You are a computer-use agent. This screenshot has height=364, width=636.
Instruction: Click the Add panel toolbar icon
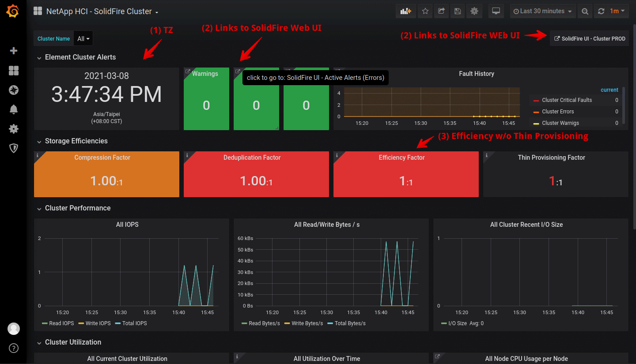405,11
